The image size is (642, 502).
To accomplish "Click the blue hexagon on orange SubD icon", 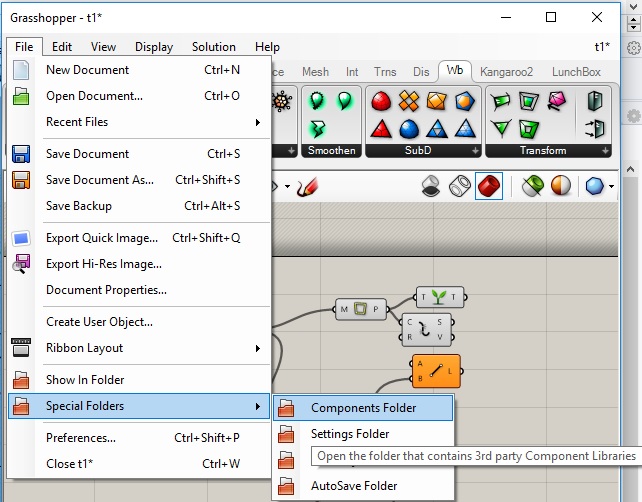I will 465,101.
